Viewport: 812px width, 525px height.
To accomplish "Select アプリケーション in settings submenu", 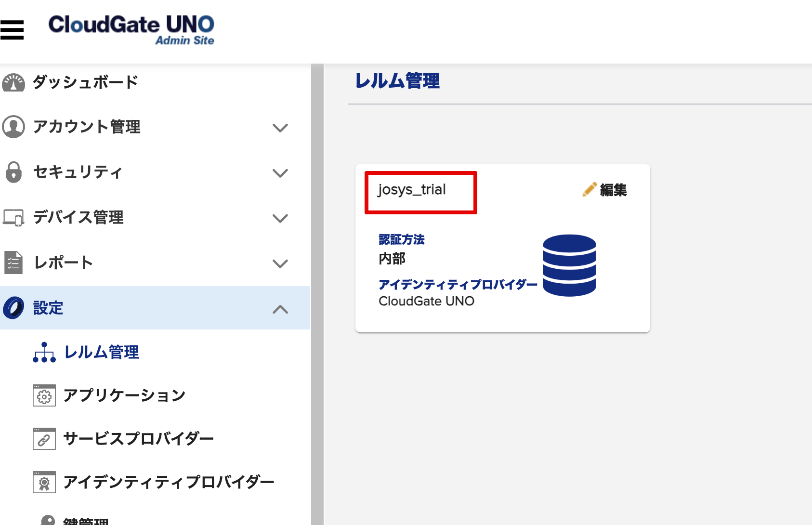I will coord(124,395).
